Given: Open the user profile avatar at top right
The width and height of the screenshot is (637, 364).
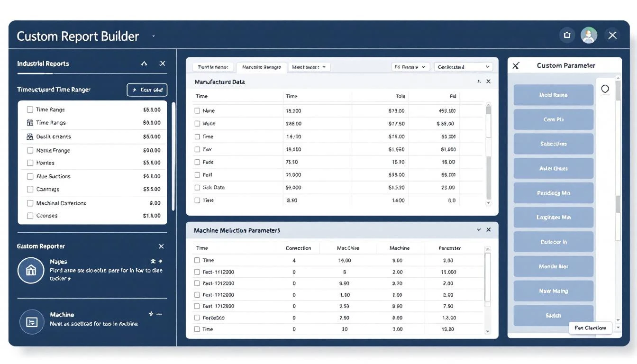Looking at the screenshot, I should 589,35.
